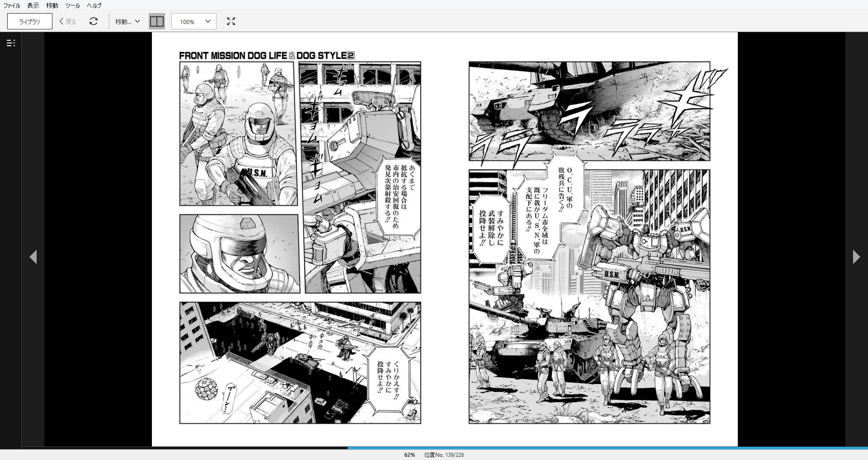Click the 戻る back button
This screenshot has height=460, width=868.
coord(68,21)
